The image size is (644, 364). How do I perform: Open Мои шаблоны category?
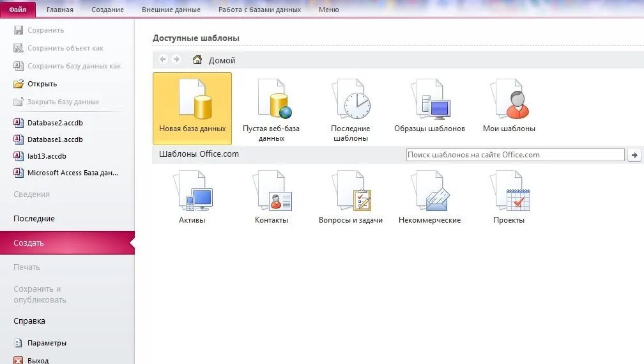pos(509,106)
